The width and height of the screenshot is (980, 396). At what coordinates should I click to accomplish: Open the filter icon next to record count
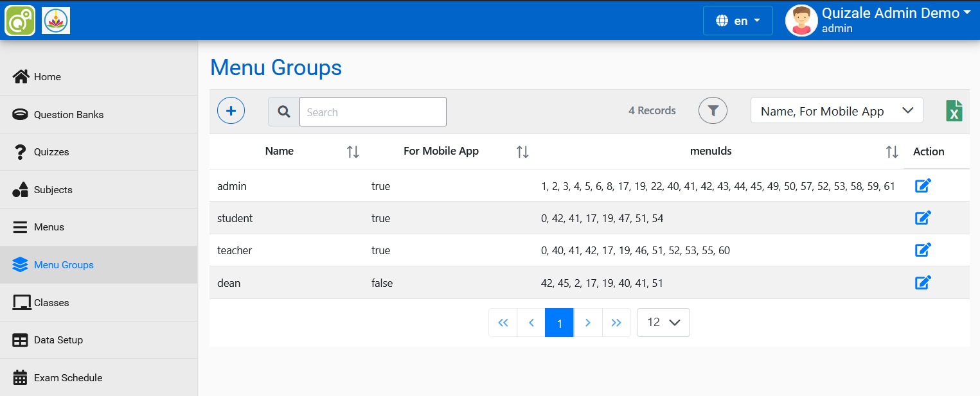coord(713,110)
